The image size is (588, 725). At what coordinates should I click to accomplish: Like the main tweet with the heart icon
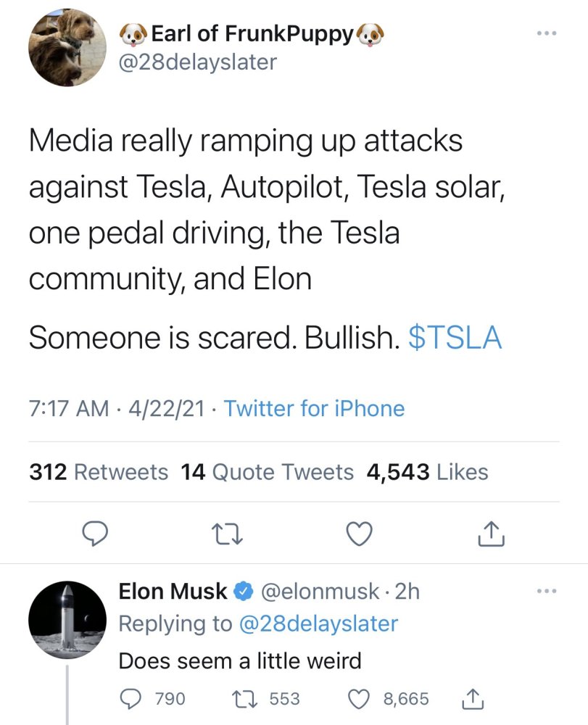360,534
